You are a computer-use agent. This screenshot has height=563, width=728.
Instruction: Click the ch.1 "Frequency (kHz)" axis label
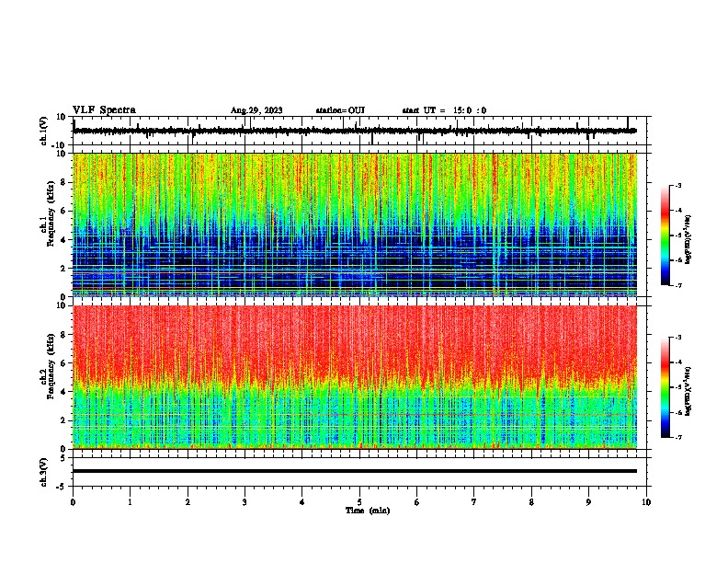(x=51, y=213)
